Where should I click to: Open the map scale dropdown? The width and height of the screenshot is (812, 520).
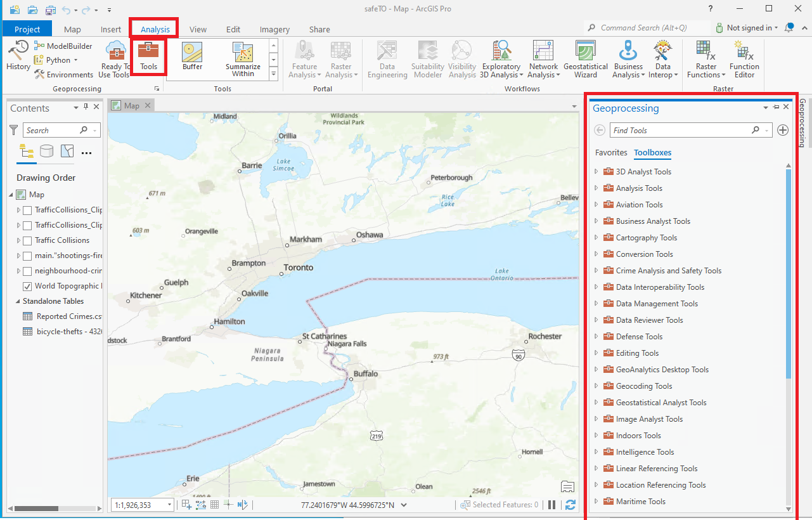click(169, 505)
